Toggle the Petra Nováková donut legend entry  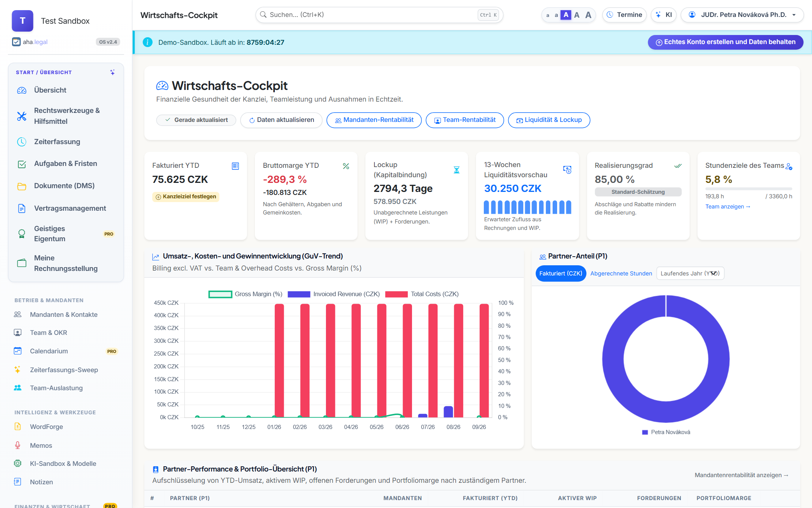(x=666, y=432)
